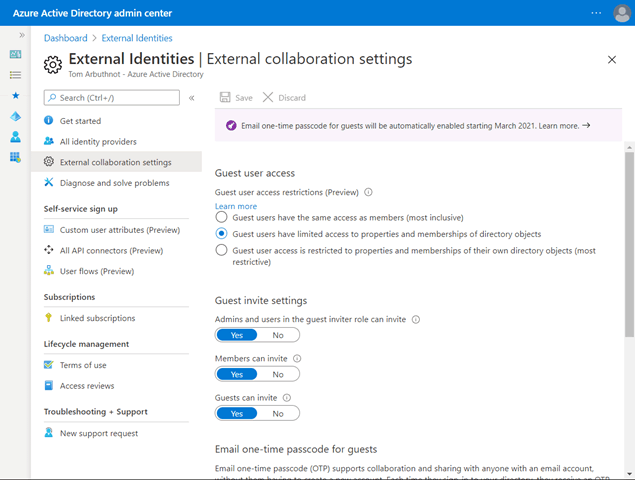Screen dimensions: 635x480
Task: Click info icon next to Members can invite
Action: (297, 358)
